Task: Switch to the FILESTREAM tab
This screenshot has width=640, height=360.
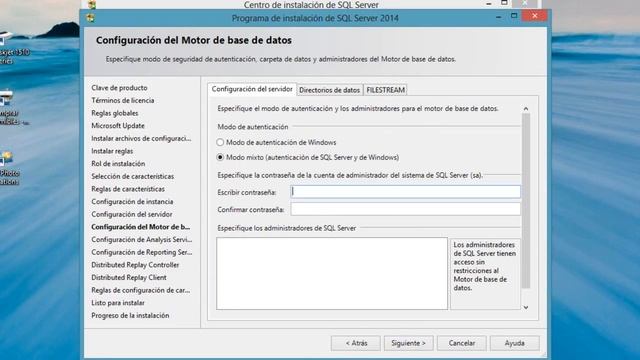Action: [x=385, y=90]
